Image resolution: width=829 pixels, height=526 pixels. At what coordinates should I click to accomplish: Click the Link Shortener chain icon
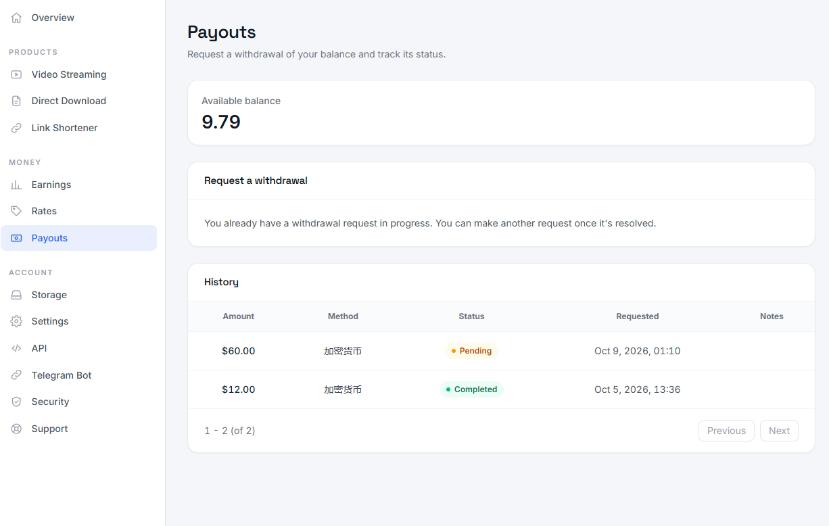(16, 128)
